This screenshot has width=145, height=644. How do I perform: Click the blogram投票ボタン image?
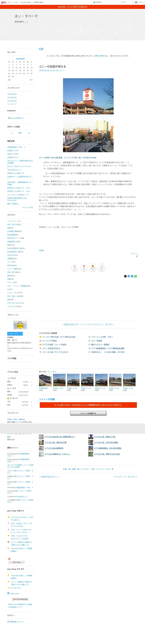pos(16,118)
